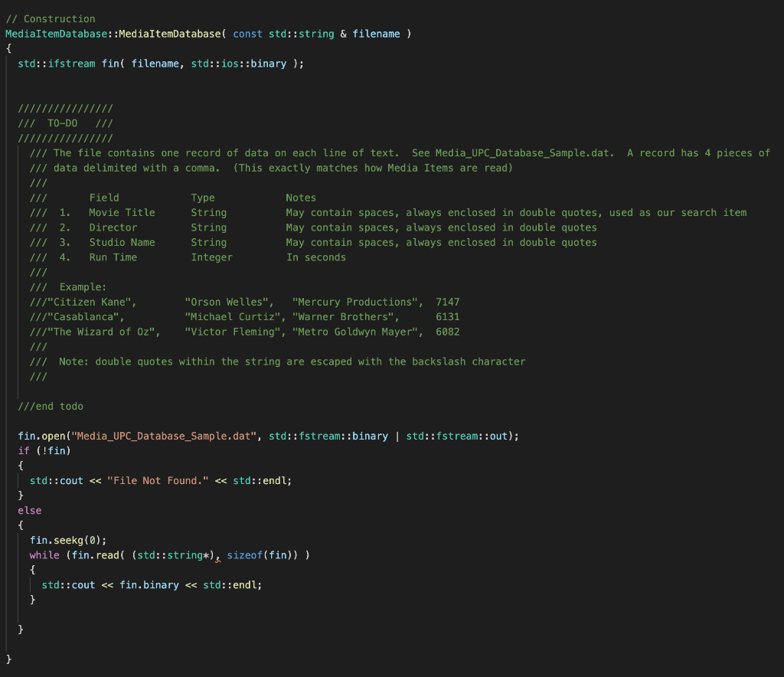Click the closing brace at the bottom

point(7,658)
